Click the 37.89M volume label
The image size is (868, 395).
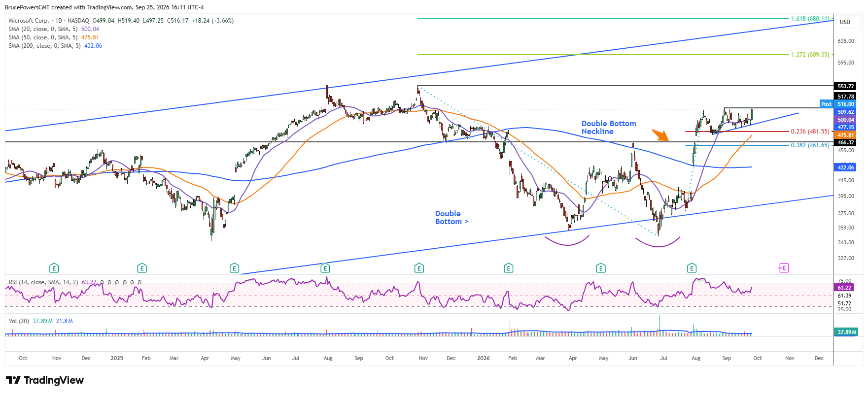(x=847, y=332)
